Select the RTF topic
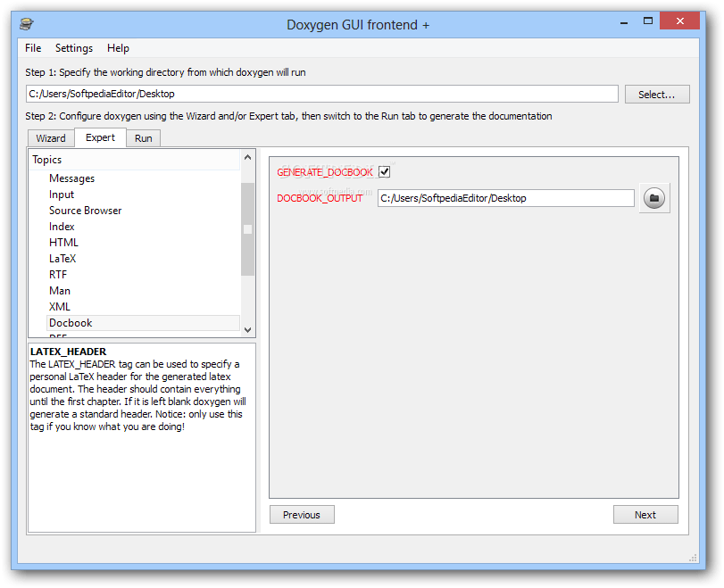This screenshot has height=588, width=724. (58, 275)
